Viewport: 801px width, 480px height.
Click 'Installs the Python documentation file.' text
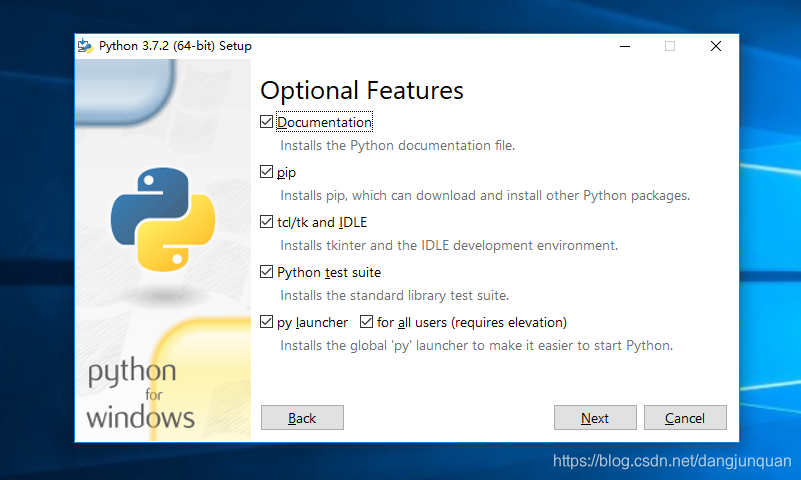397,146
